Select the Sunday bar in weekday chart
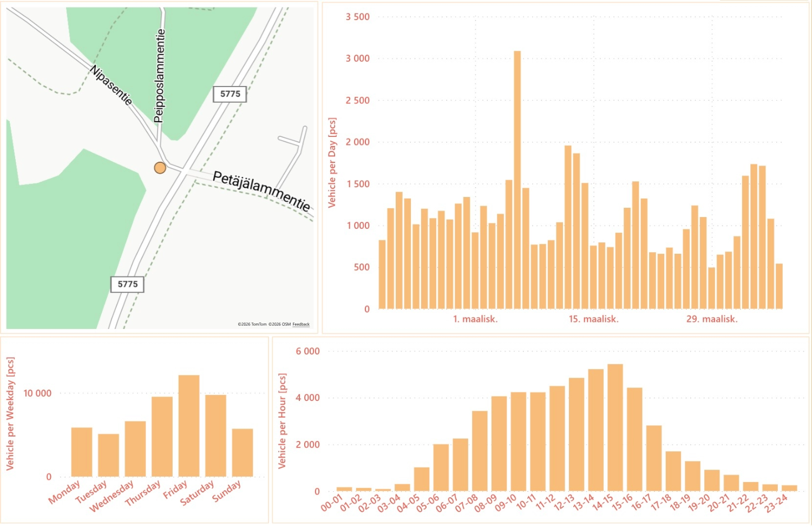This screenshot has width=812, height=527. (243, 452)
